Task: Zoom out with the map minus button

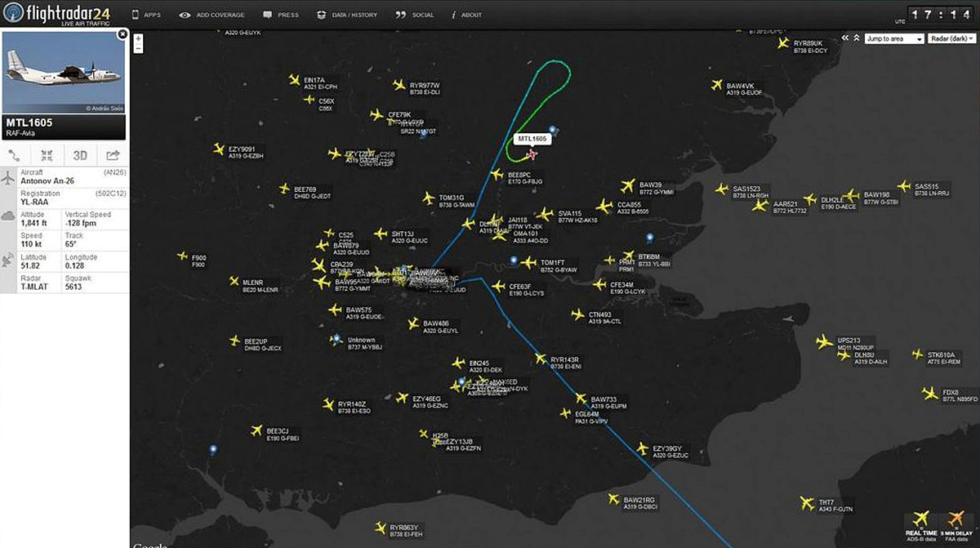Action: point(139,48)
